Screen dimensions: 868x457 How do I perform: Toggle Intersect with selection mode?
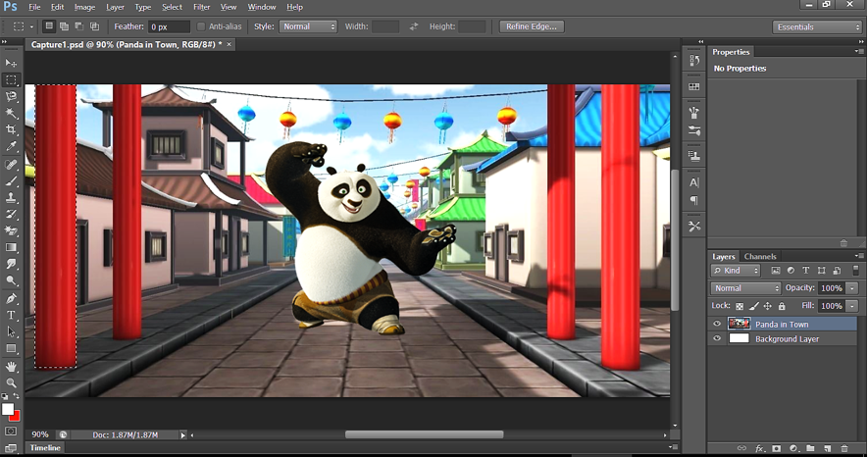(95, 26)
